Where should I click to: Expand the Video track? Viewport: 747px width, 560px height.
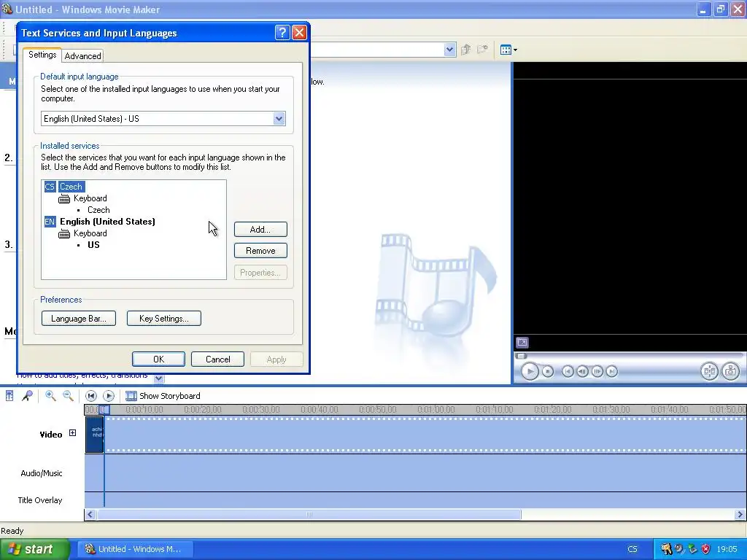pos(72,433)
